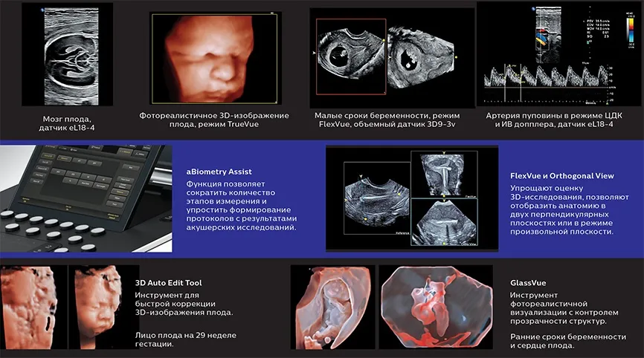Open the GlassVue fetal heart image
This screenshot has width=644, height=358.
click(436, 307)
